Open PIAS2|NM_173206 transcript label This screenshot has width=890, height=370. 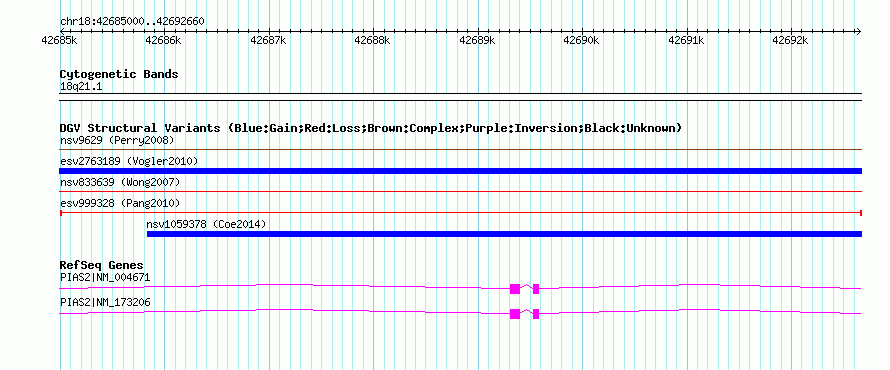105,302
